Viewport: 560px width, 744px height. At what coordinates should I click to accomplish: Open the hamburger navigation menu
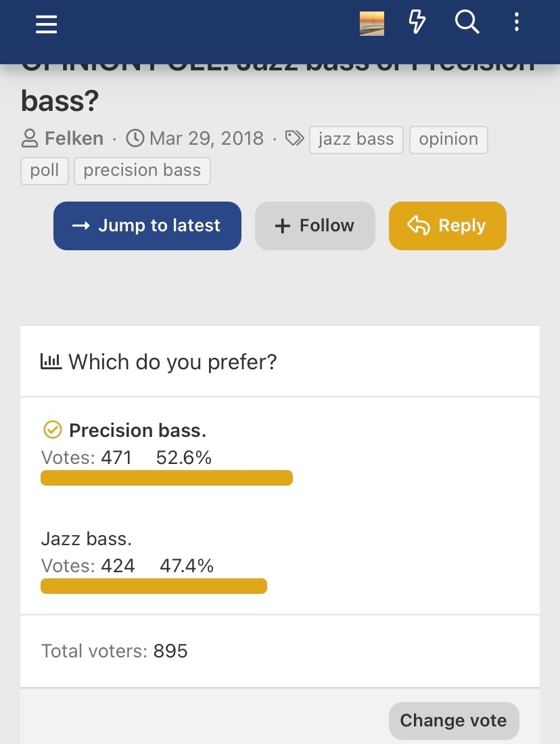point(47,24)
